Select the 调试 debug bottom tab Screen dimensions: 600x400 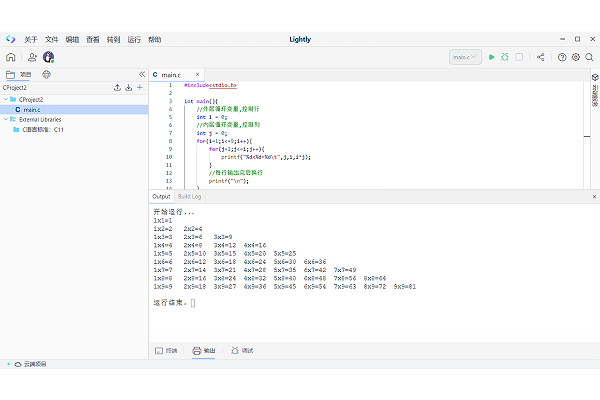point(242,350)
